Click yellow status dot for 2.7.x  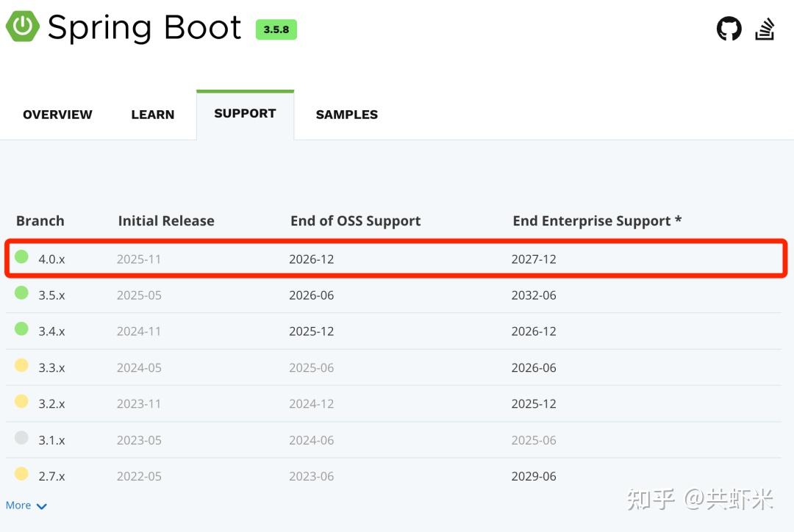tap(21, 473)
